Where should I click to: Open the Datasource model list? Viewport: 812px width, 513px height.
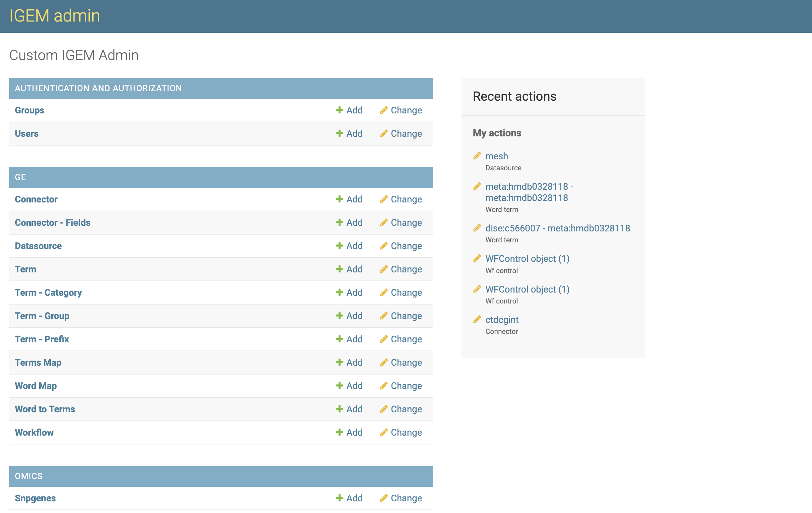click(38, 246)
